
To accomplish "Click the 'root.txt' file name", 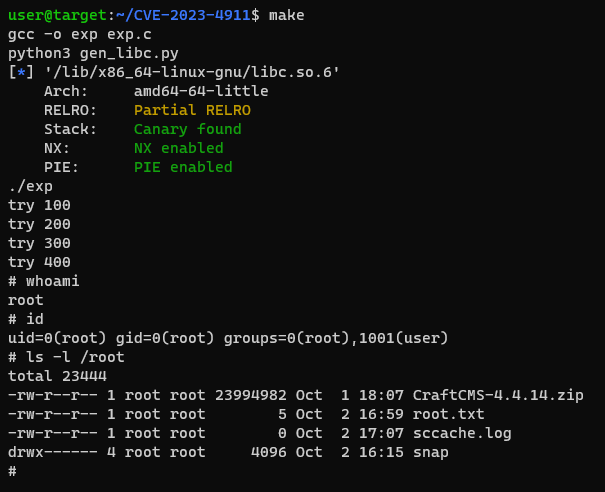I will click(x=449, y=414).
